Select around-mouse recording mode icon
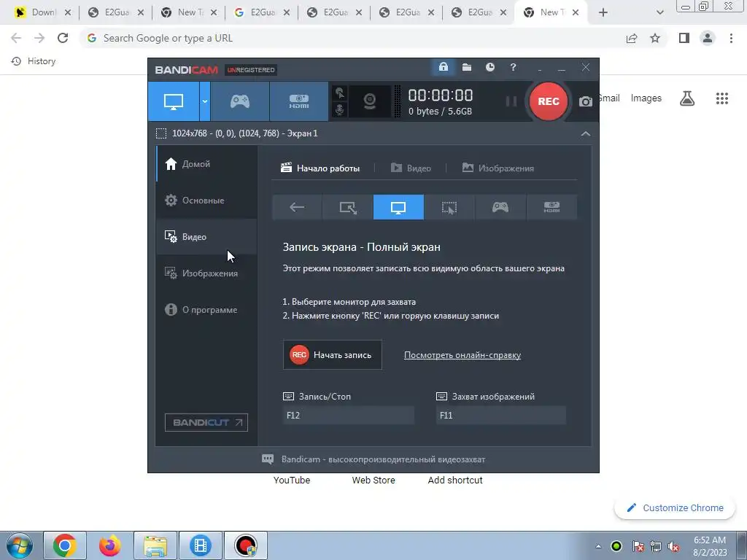This screenshot has width=747, height=560. pyautogui.click(x=449, y=207)
